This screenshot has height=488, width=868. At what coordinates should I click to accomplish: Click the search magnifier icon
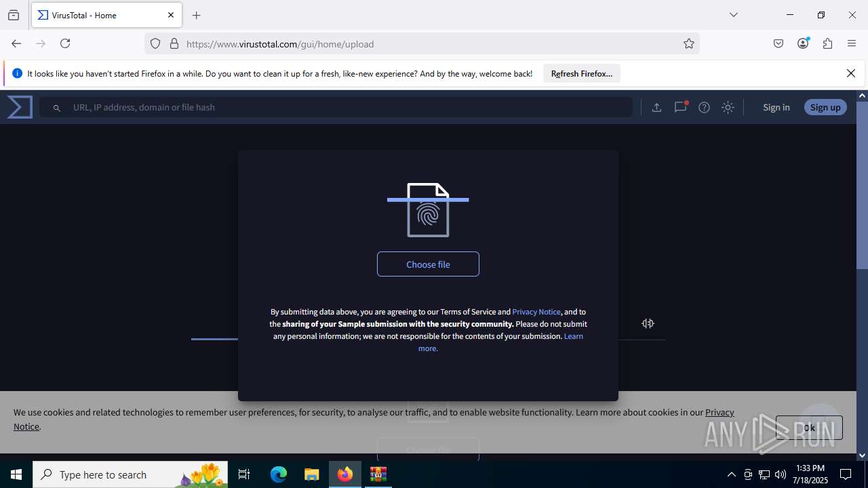[57, 108]
